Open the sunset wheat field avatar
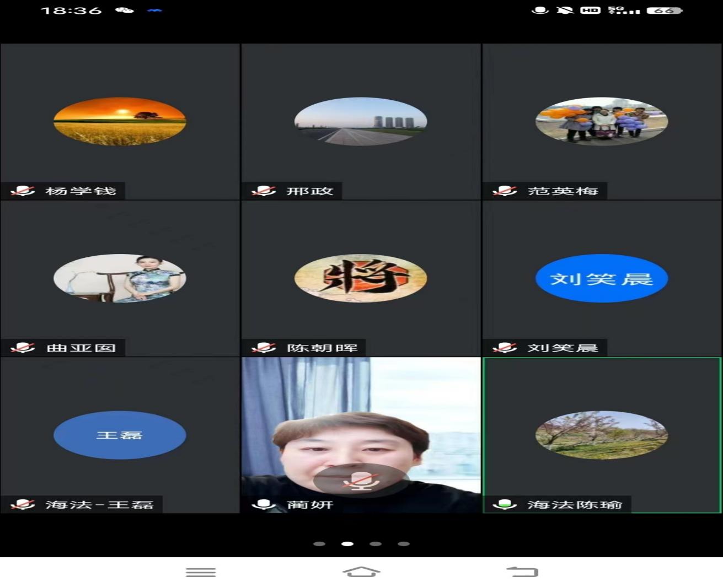 click(120, 121)
